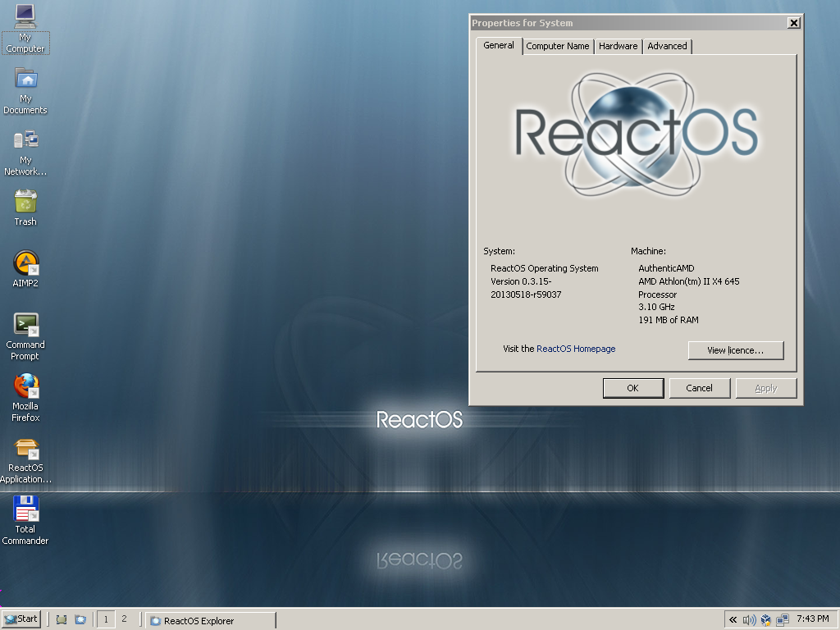Click the VirtualBox tray icon
The image size is (840, 630).
(766, 620)
